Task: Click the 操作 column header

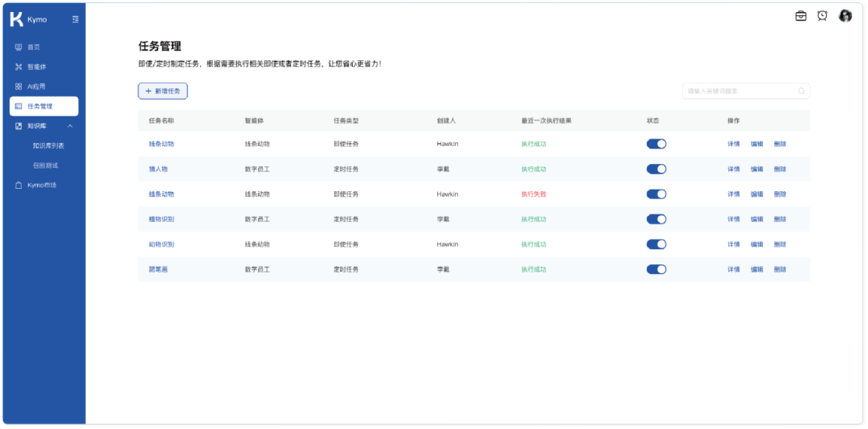Action: [x=734, y=121]
